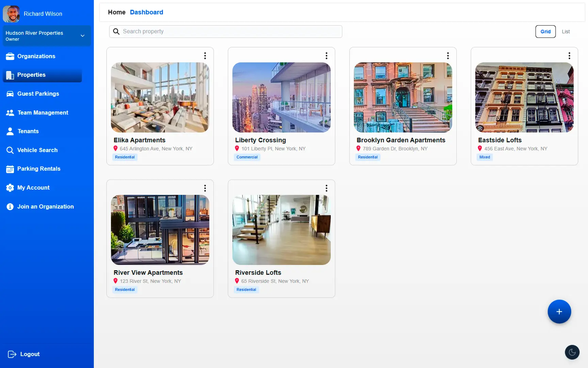Click the Parking Rentals calendar icon

coord(10,169)
